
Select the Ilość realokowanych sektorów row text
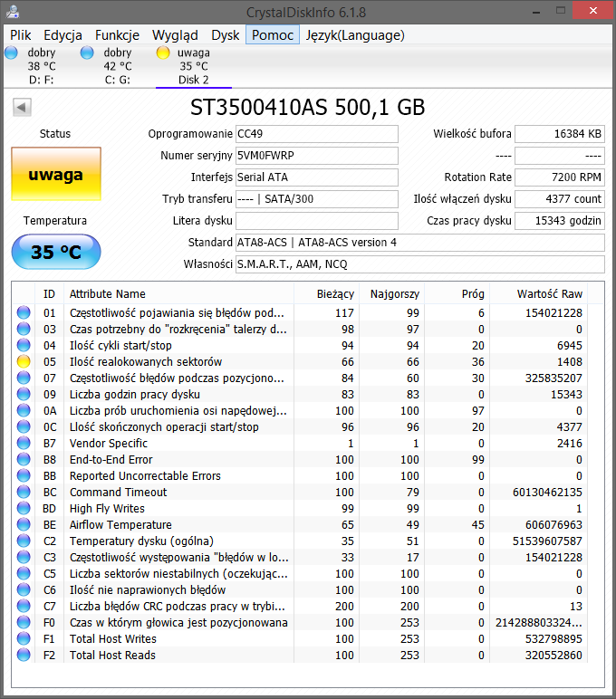pyautogui.click(x=146, y=361)
